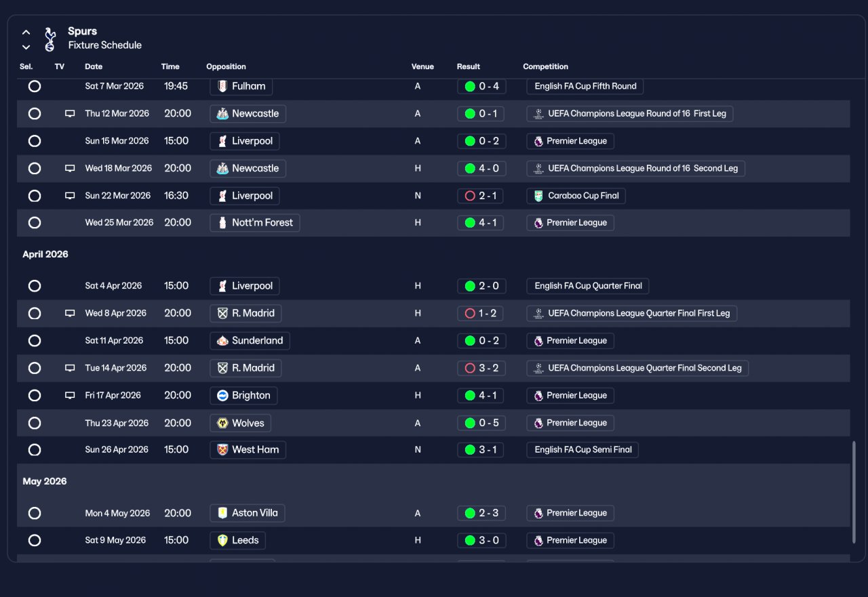Click Champions League logo for Round of 16 First Leg
Viewport: 868px width, 597px height.
tap(538, 114)
